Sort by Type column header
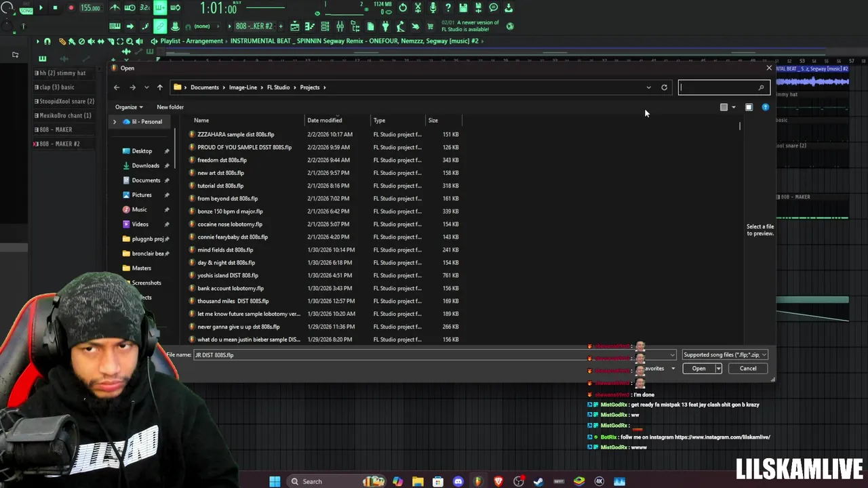The height and width of the screenshot is (488, 868). (x=379, y=121)
